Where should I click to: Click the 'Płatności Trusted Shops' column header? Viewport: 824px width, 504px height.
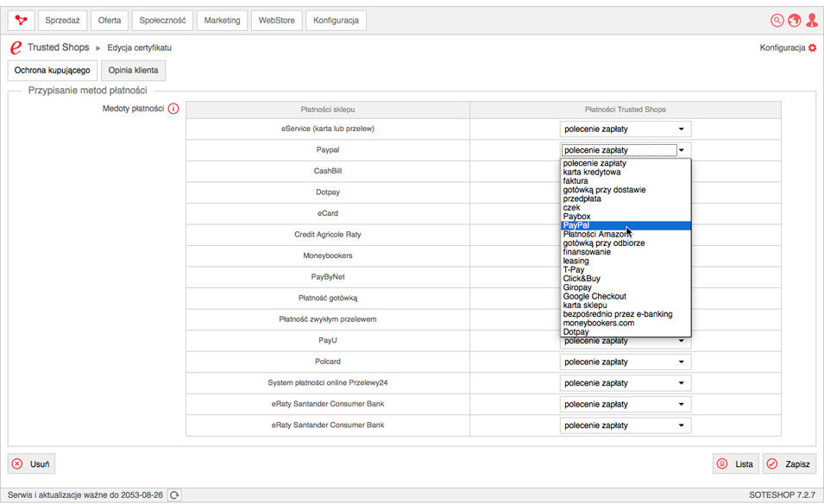tap(626, 110)
